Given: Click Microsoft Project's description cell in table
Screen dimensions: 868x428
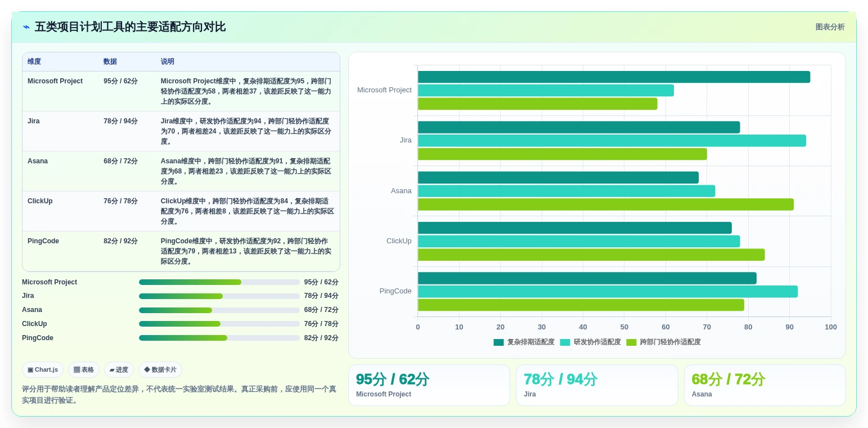Looking at the screenshot, I should tap(246, 91).
